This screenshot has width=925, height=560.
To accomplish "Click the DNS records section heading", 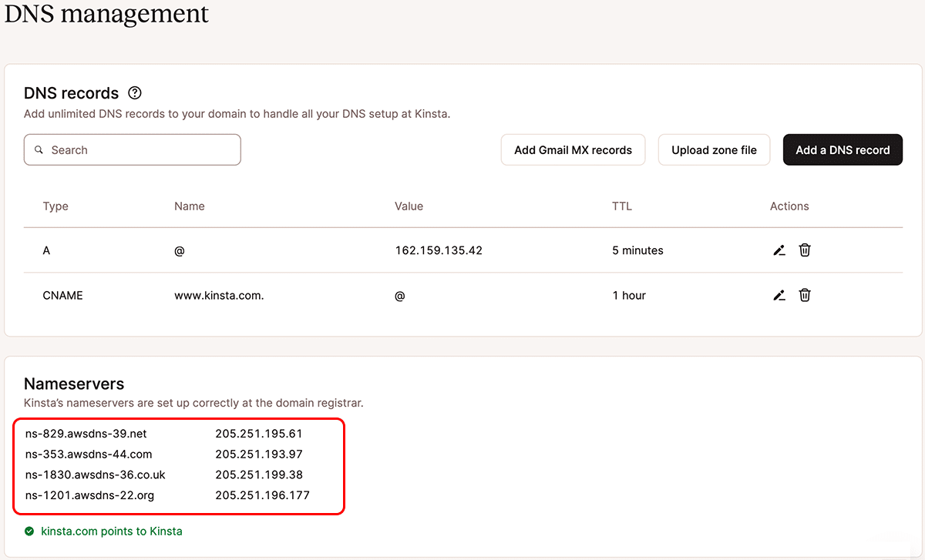I will (71, 93).
